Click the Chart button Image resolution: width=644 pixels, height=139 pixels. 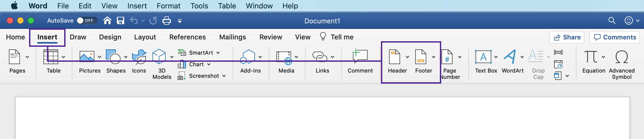194,64
